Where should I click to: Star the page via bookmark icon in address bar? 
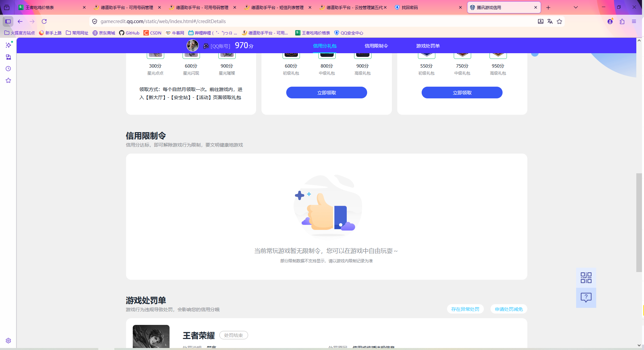(x=559, y=21)
